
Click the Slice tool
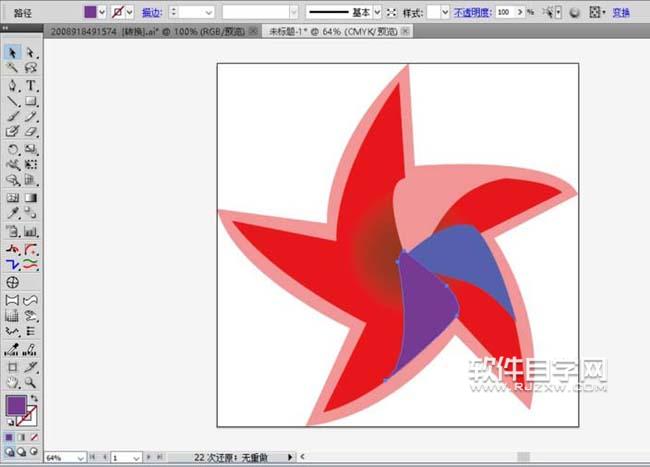pyautogui.click(x=30, y=367)
